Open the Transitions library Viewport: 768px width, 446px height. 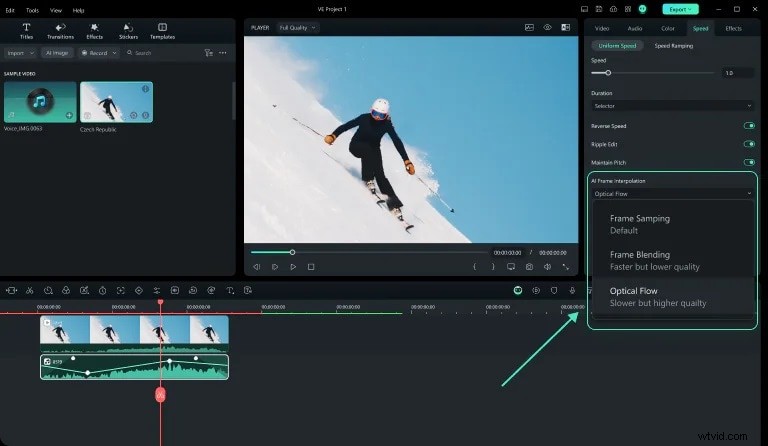coord(60,30)
